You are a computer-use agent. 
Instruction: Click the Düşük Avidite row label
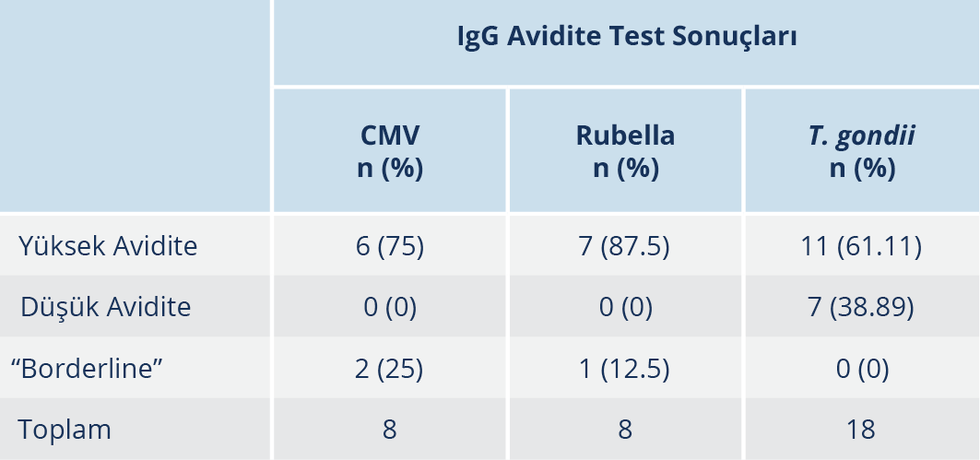pyautogui.click(x=105, y=307)
